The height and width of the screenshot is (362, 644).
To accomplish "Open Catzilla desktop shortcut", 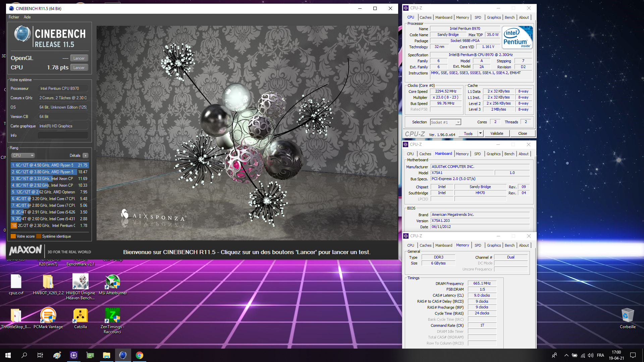I will pos(80,318).
